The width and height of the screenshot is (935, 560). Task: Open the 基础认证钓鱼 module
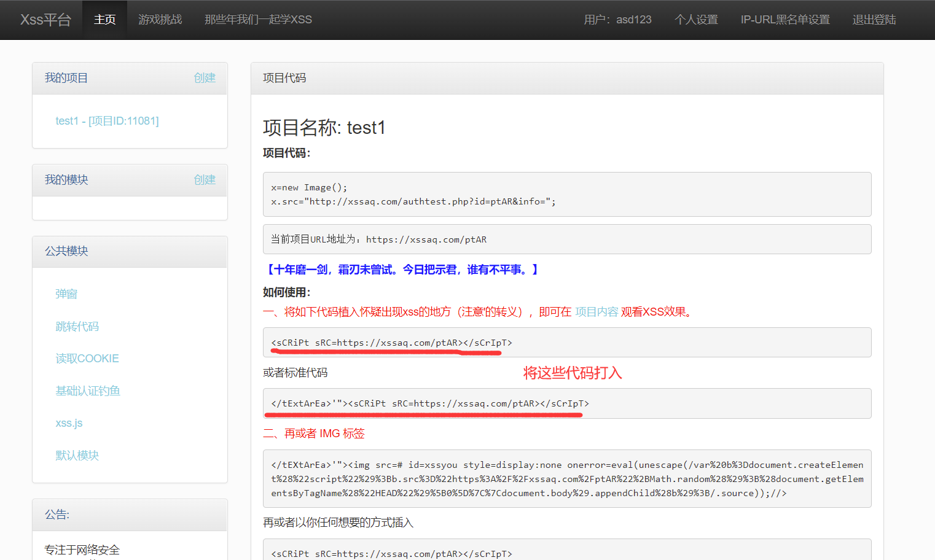(88, 391)
